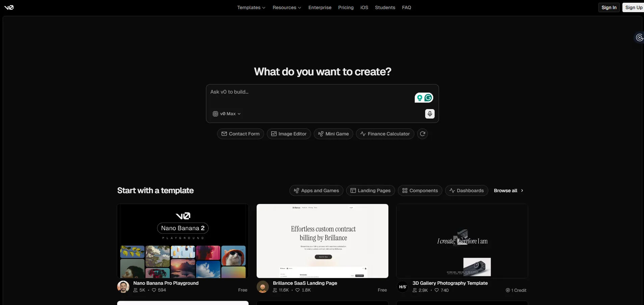The height and width of the screenshot is (305, 644).
Task: Click author avatar for Nano Banana Pro Playground
Action: pyautogui.click(x=123, y=287)
